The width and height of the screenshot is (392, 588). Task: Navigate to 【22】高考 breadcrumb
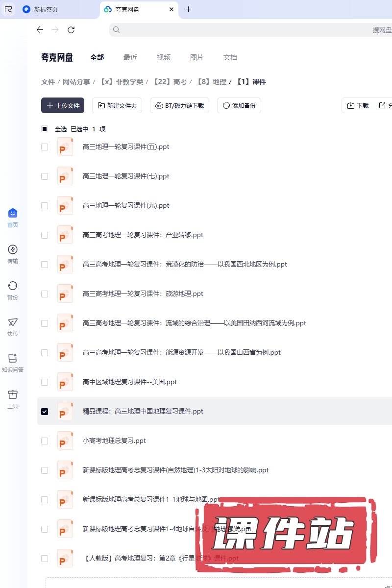(170, 82)
